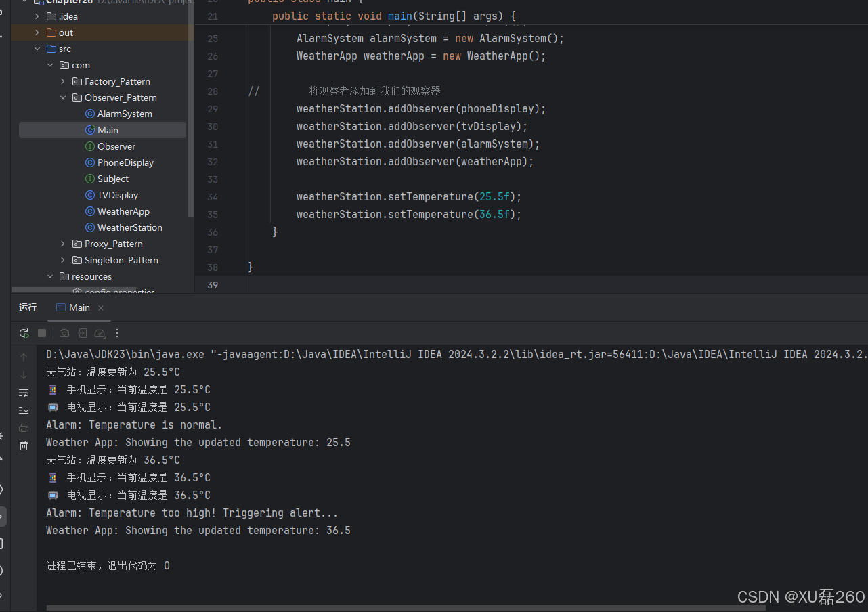Image resolution: width=868 pixels, height=612 pixels.
Task: Click the Factory_Pattern package icon
Action: 77,81
